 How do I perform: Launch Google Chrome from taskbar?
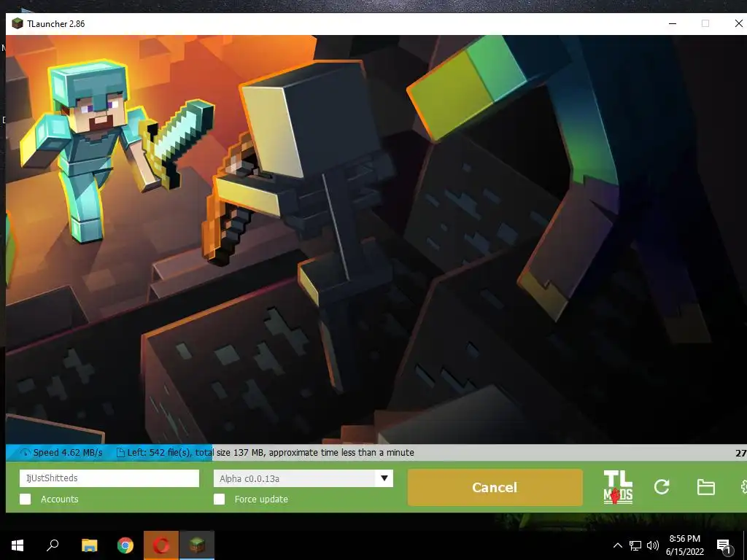point(125,545)
